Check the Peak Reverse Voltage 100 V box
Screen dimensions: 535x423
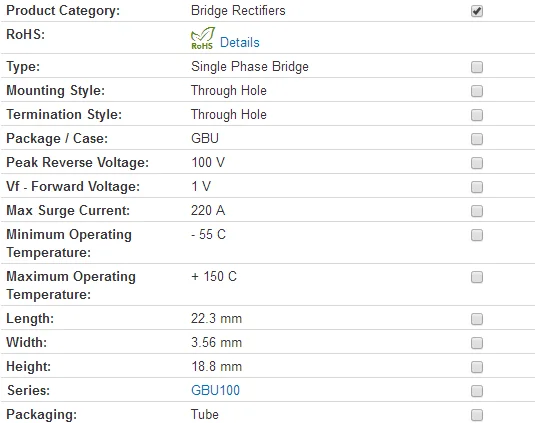tap(477, 163)
